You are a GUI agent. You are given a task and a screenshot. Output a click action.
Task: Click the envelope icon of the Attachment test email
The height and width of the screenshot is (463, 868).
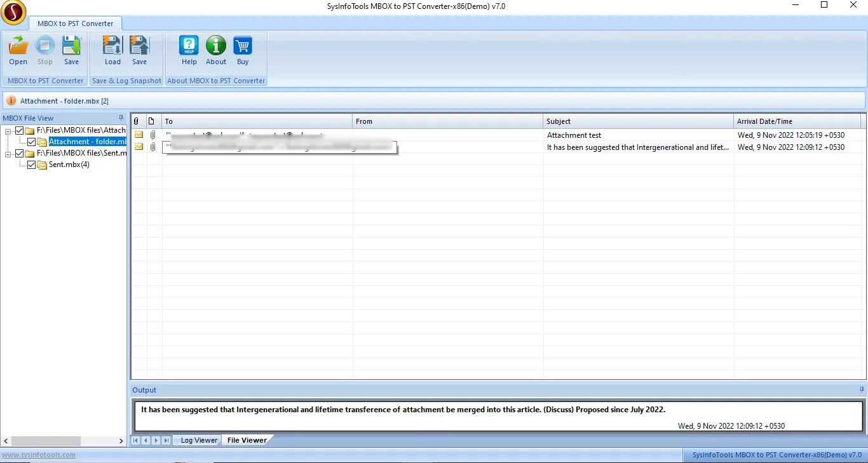pos(139,135)
